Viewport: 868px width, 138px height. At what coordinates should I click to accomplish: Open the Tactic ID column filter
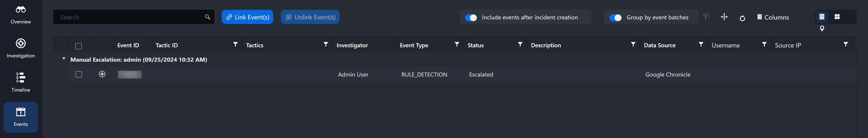point(235,45)
